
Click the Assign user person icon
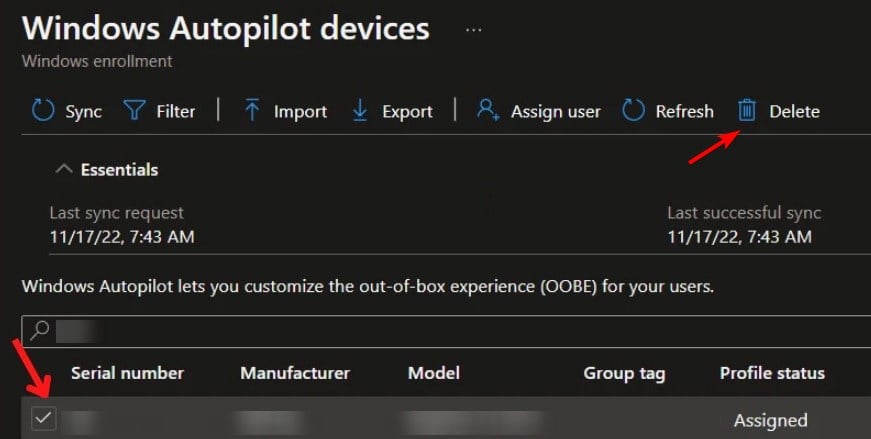[x=488, y=111]
